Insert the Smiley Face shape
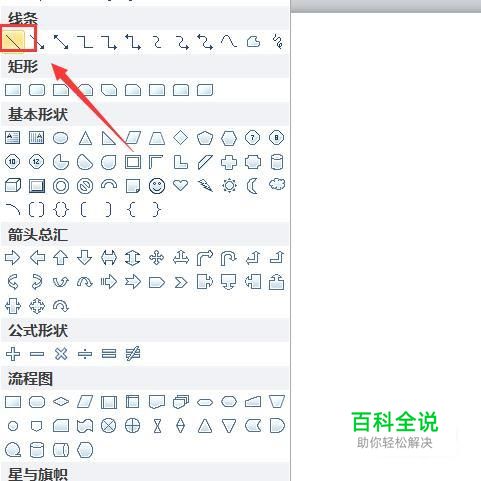The height and width of the screenshot is (481, 481). (157, 186)
